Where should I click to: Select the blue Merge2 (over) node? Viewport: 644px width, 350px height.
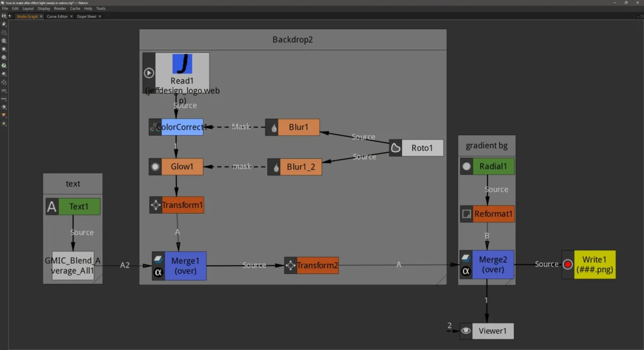click(x=493, y=265)
